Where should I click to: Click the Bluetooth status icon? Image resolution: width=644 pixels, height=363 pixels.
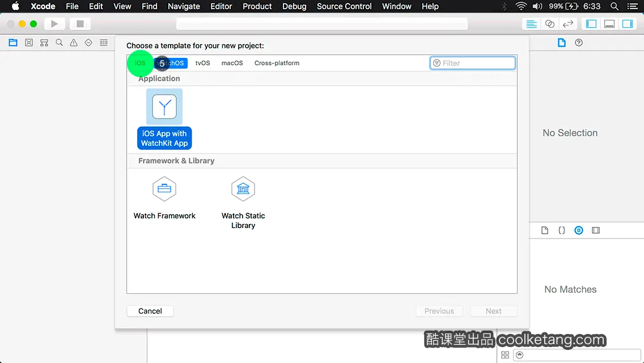tap(505, 6)
